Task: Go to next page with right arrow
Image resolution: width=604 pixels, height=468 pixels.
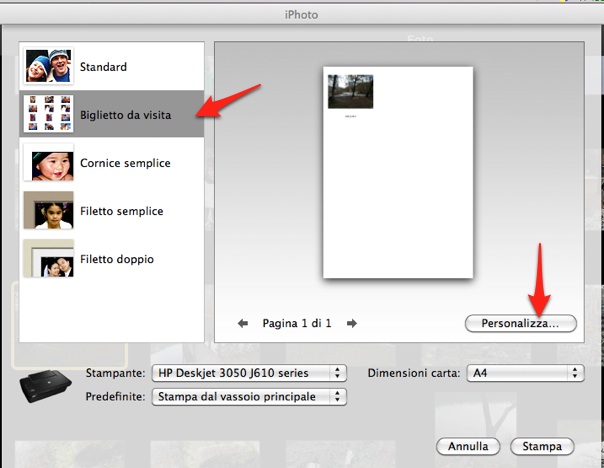Action: tap(352, 323)
